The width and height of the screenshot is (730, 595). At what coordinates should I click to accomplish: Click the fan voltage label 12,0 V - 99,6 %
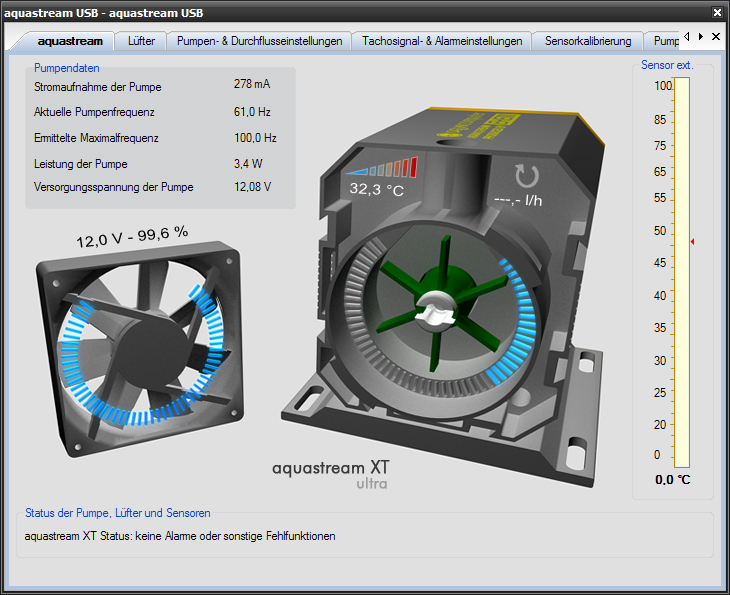click(132, 236)
